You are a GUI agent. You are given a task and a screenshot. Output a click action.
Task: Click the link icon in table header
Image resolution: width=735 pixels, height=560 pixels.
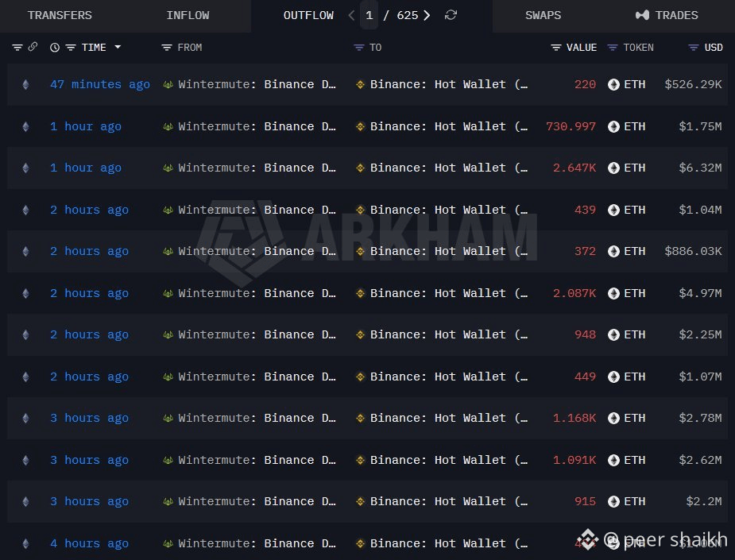click(x=33, y=46)
